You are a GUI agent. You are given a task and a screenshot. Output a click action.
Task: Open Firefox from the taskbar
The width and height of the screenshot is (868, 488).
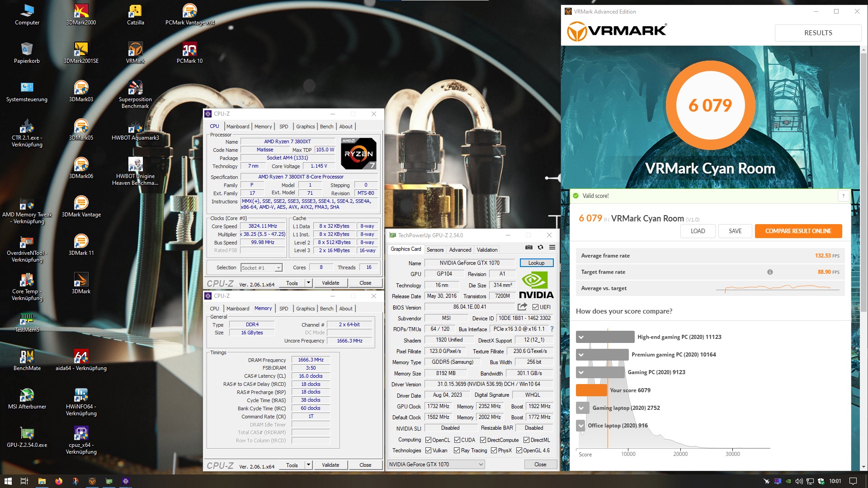(59, 481)
